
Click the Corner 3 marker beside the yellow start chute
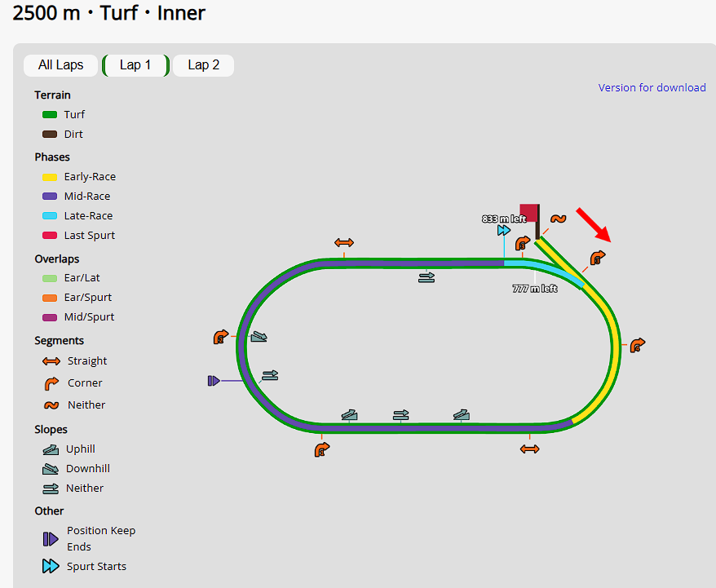click(597, 258)
